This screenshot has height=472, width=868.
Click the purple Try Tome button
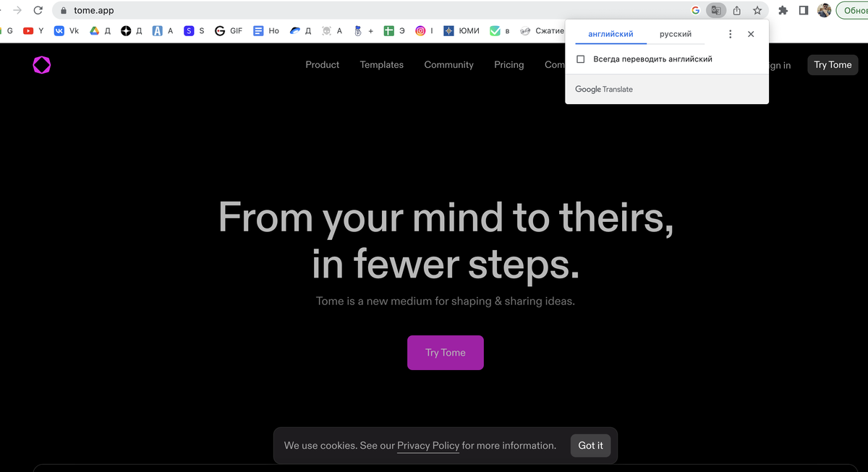(446, 353)
